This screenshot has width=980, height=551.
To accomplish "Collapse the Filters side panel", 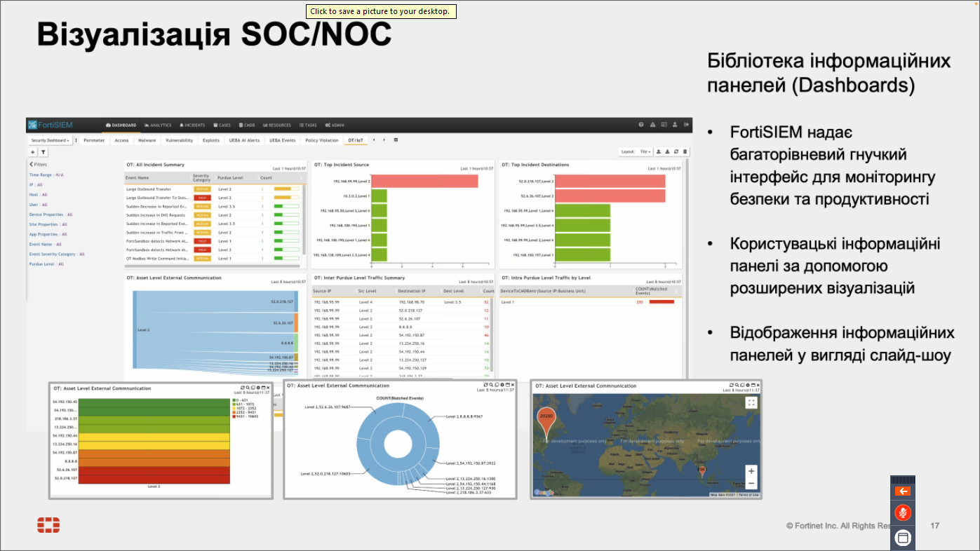I will click(x=39, y=165).
